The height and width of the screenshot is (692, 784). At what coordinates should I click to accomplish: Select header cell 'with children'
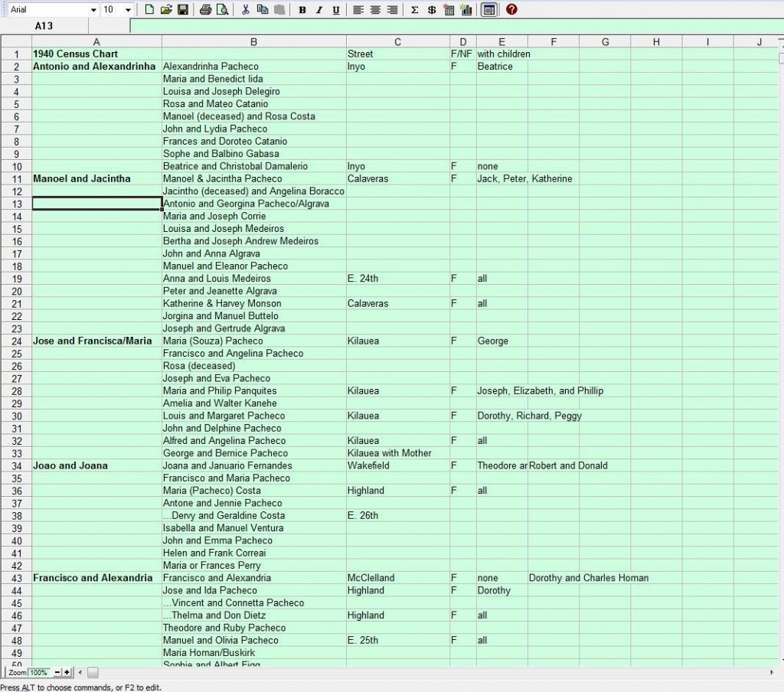[x=504, y=54]
